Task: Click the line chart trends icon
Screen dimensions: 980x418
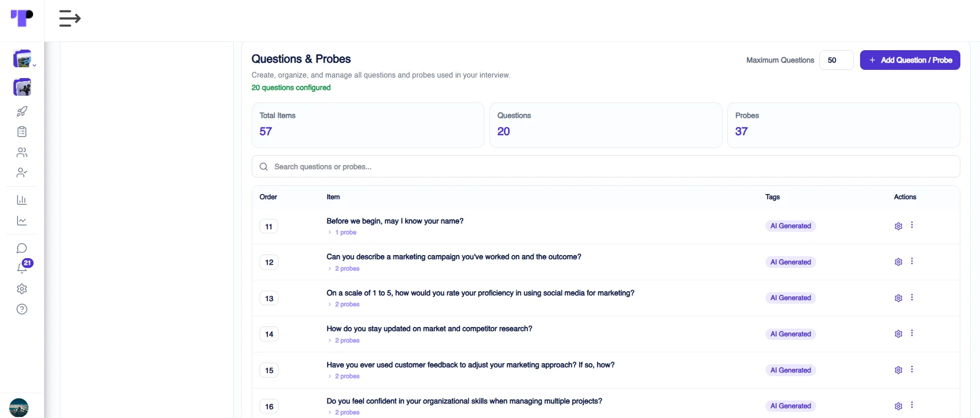Action: point(22,221)
